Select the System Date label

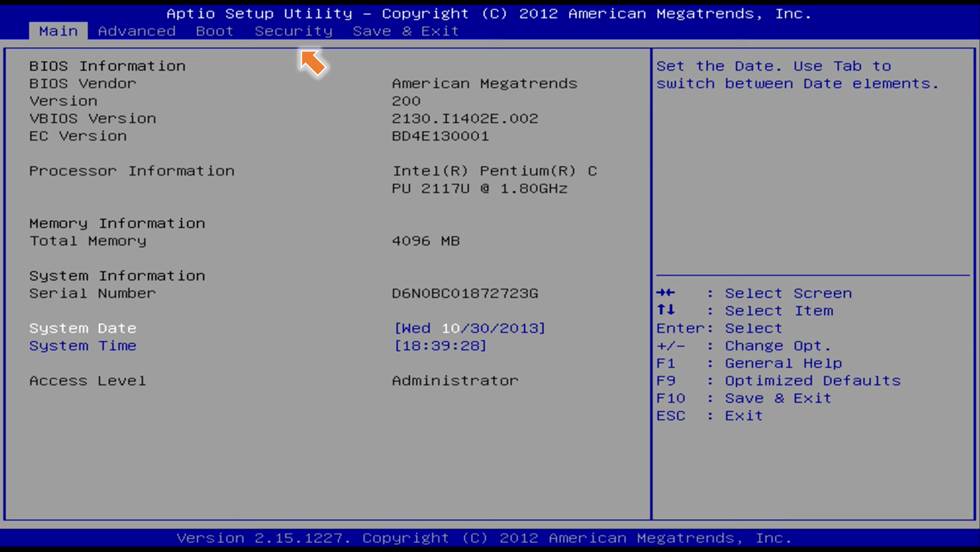click(x=83, y=328)
